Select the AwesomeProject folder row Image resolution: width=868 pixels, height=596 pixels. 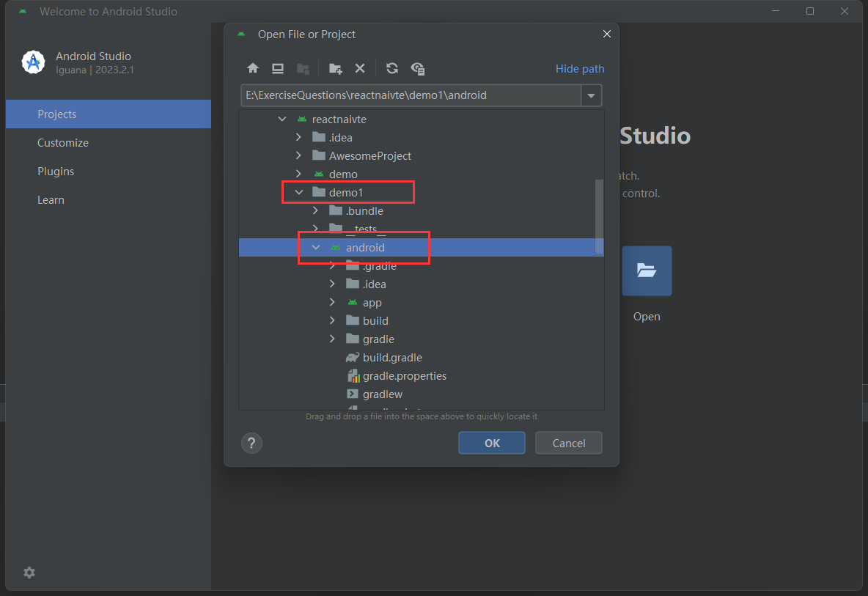pyautogui.click(x=422, y=155)
